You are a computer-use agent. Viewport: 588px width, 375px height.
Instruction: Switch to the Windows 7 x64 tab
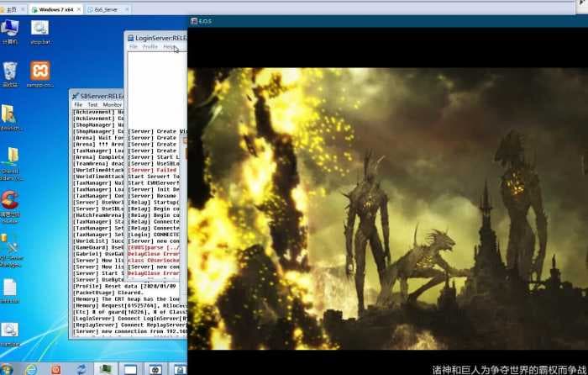point(55,9)
